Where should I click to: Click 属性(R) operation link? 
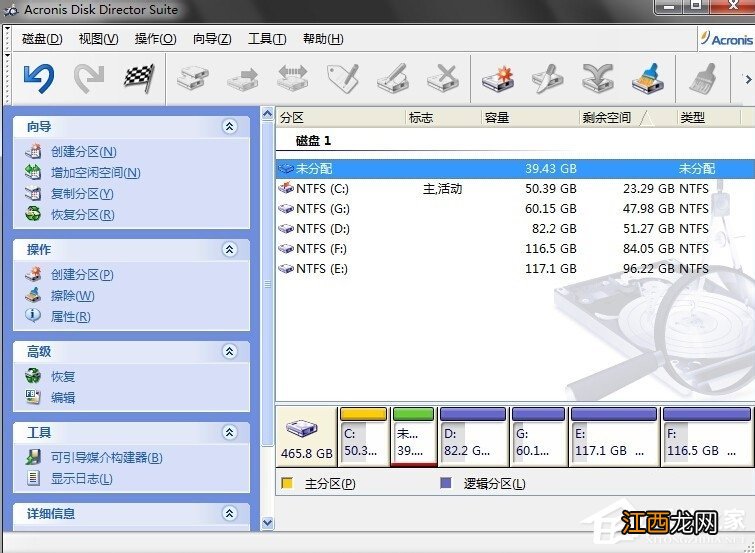point(71,317)
